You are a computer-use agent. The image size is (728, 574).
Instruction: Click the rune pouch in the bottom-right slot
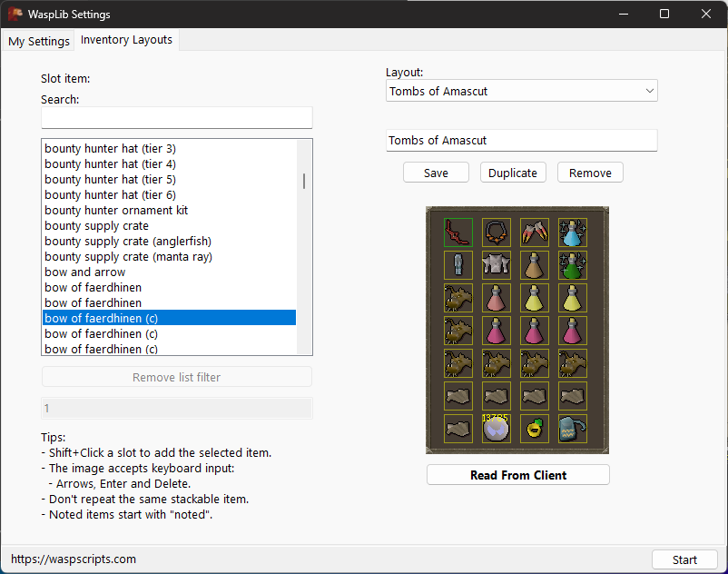point(572,429)
